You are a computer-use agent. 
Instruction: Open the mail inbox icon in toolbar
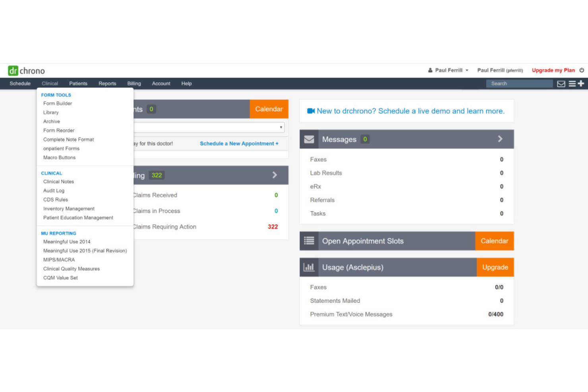(x=561, y=83)
